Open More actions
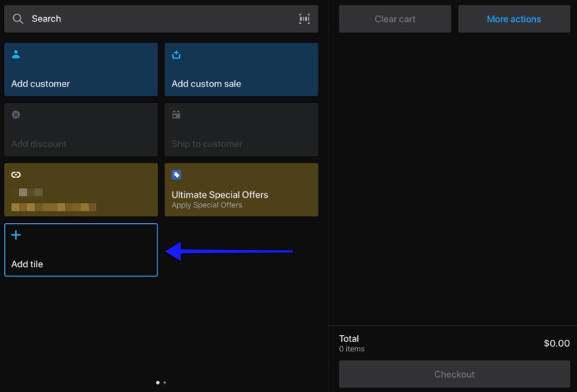Screen dimensions: 577x392 point(514,19)
